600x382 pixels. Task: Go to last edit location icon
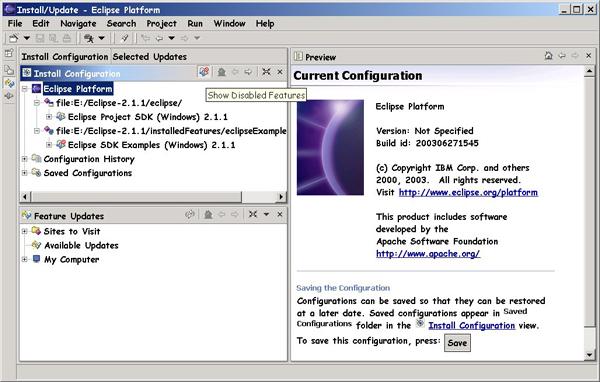tap(145, 38)
